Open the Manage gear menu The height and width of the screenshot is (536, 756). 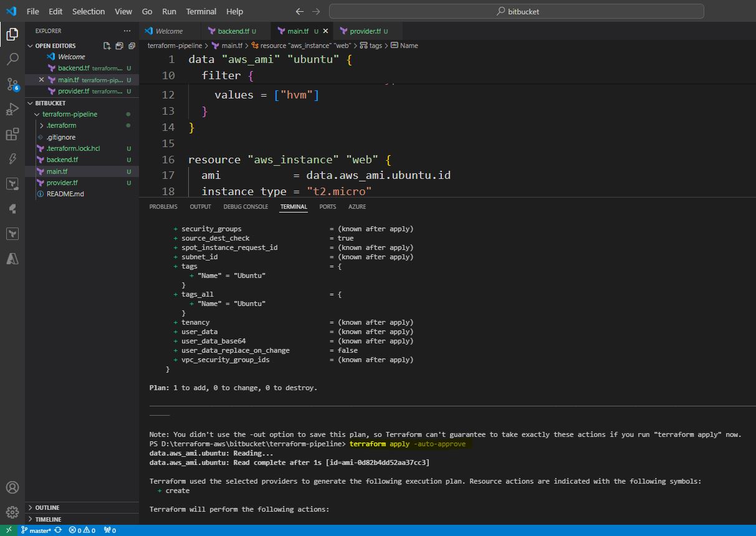[12, 512]
